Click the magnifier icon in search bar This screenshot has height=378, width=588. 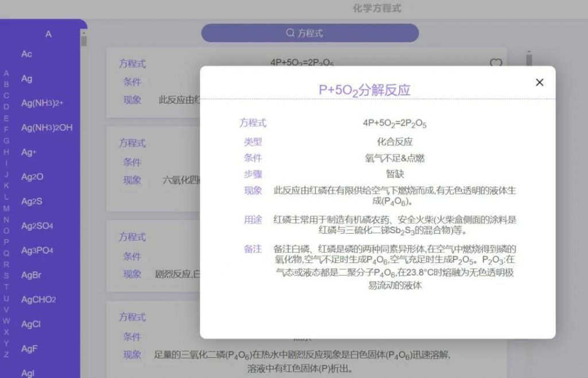coord(290,33)
